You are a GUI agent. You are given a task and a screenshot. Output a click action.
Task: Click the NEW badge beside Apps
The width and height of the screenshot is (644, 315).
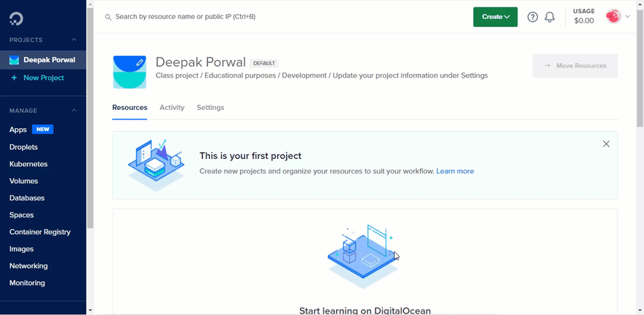(42, 130)
